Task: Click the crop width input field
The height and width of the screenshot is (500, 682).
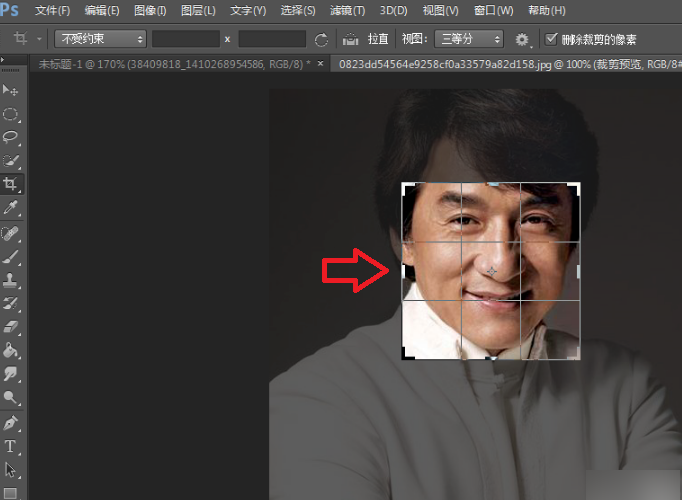Action: tap(186, 39)
